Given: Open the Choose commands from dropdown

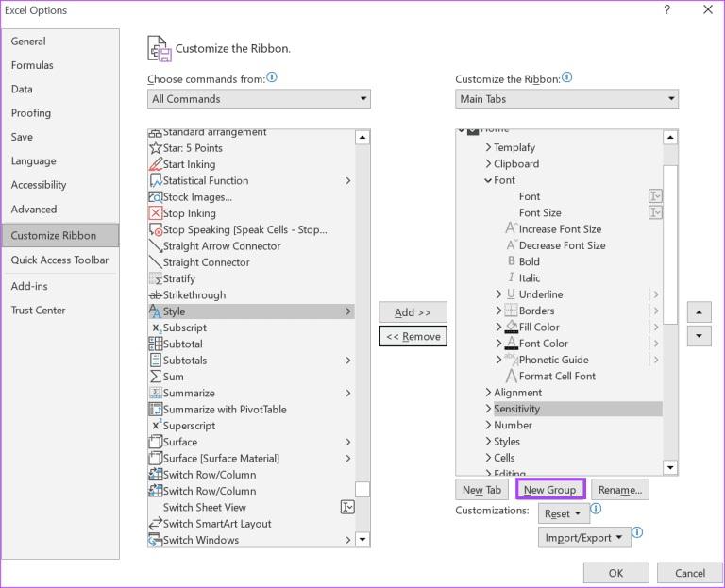Looking at the screenshot, I should [x=259, y=99].
